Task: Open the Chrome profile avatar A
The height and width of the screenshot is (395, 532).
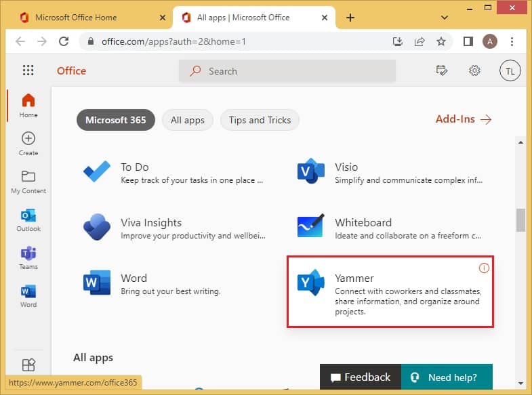Action: [489, 41]
